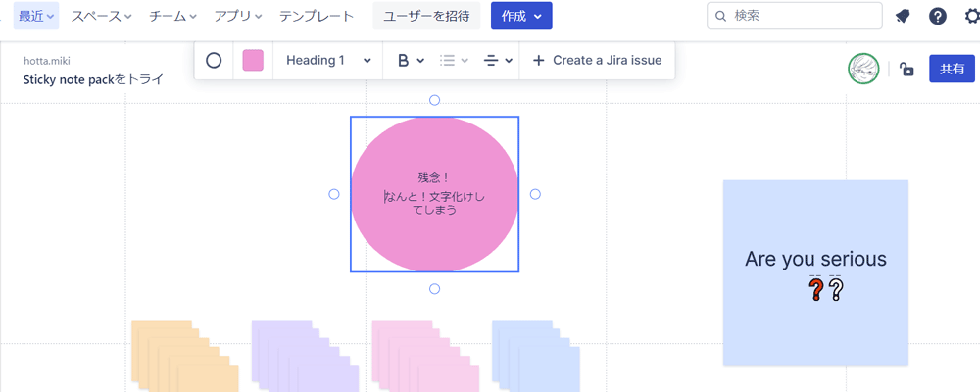The width and height of the screenshot is (980, 392).
Task: Click the ユーザーを招待 invite button
Action: 427,17
